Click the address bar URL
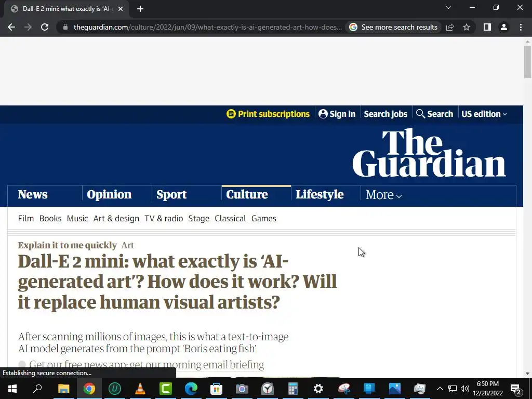Image resolution: width=532 pixels, height=399 pixels. pyautogui.click(x=208, y=27)
